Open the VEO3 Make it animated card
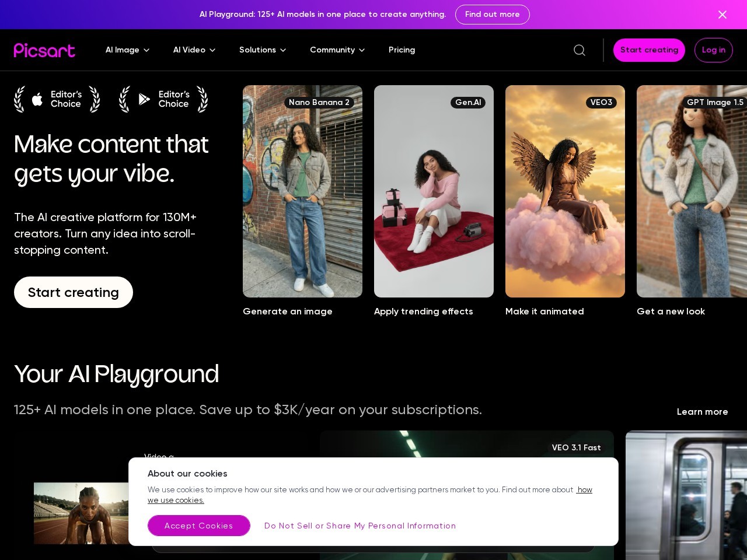Image resolution: width=747 pixels, height=560 pixels. 565,191
